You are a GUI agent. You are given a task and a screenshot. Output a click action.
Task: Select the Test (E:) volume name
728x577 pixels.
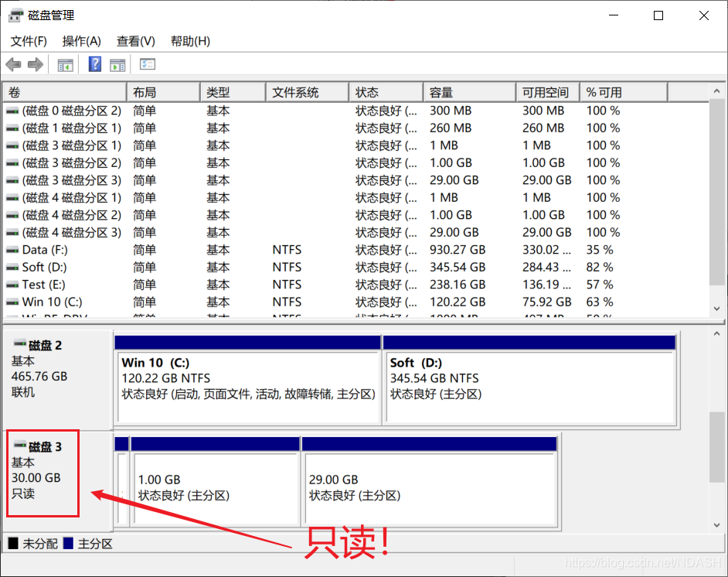tap(43, 285)
